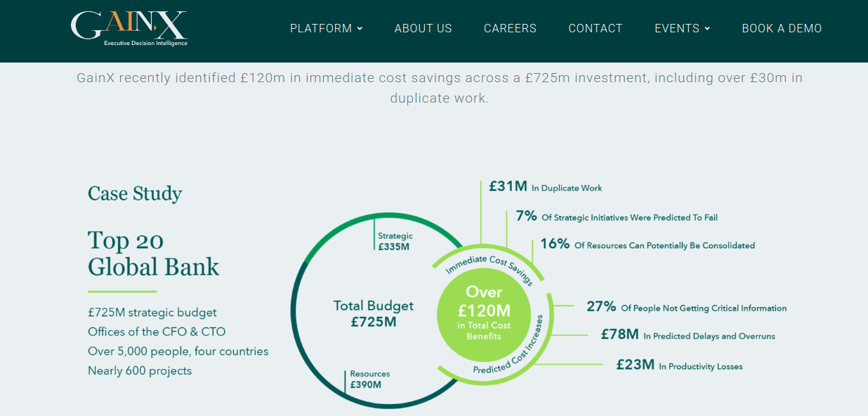Click the Top 20 Global Bank heading
Screen dimensions: 868x416
[154, 254]
